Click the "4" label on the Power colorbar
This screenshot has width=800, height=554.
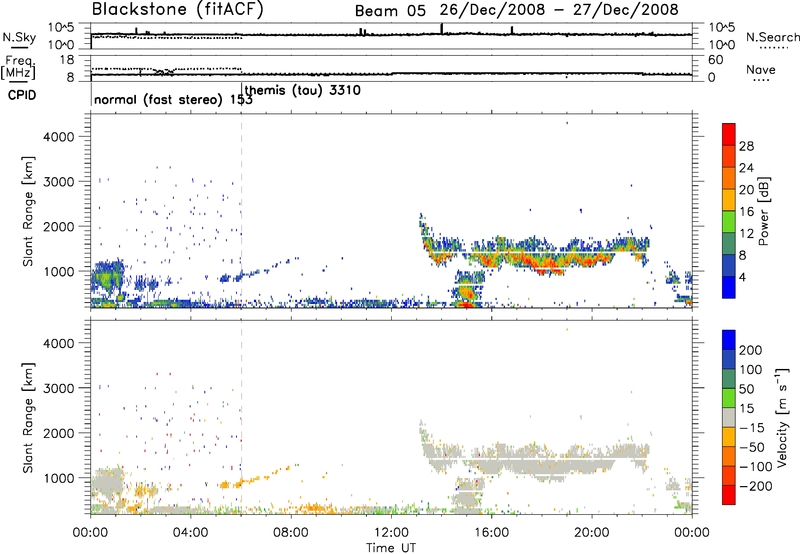[743, 278]
